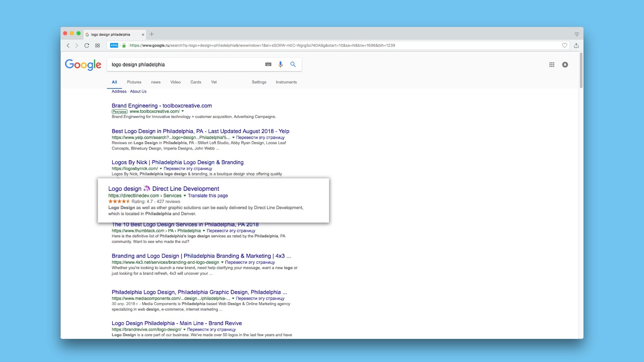Toggle the VPN badge in address bar
644x362 pixels.
(x=114, y=45)
